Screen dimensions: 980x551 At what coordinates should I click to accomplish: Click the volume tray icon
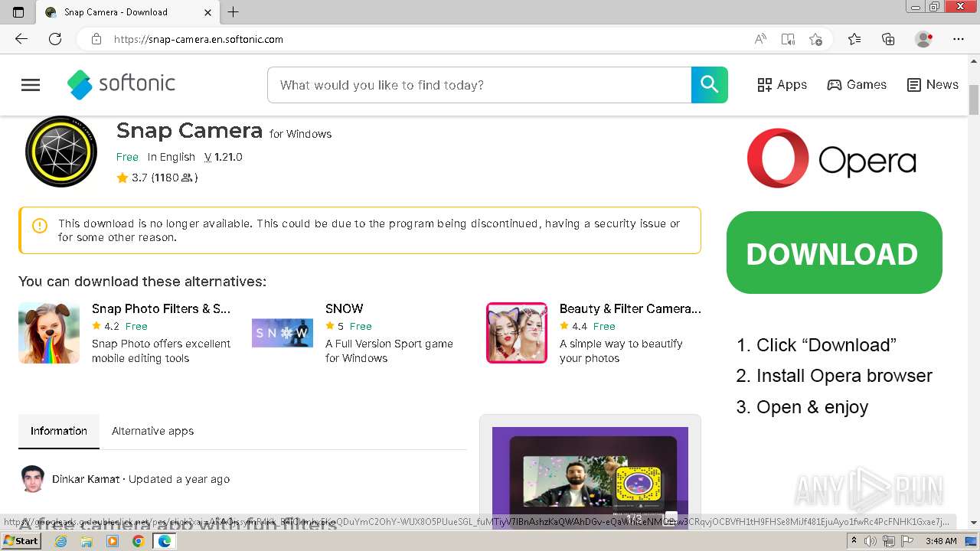click(871, 541)
